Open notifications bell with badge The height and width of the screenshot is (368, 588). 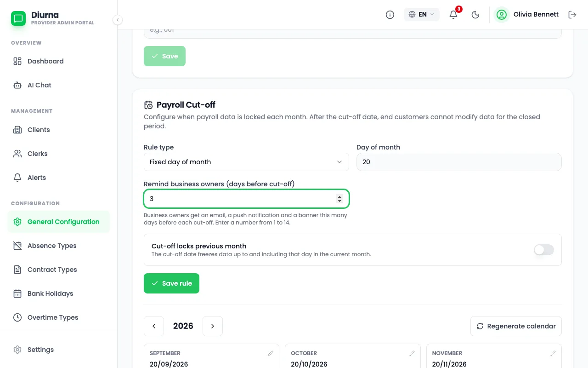[454, 14]
